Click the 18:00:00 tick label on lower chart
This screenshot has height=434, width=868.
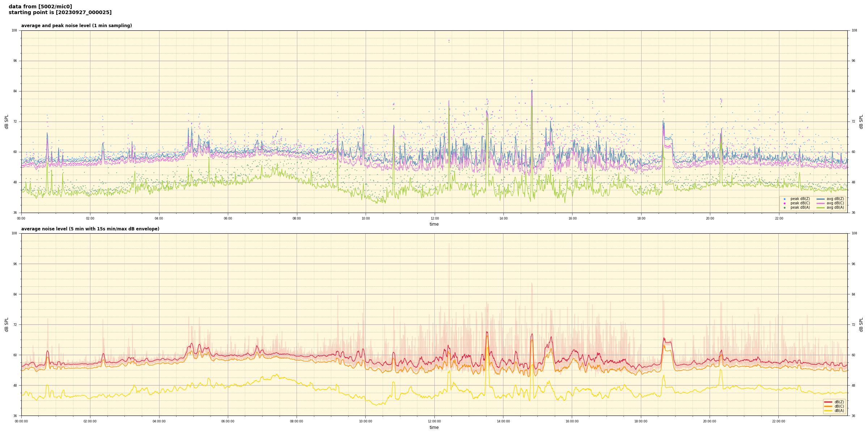click(x=641, y=421)
